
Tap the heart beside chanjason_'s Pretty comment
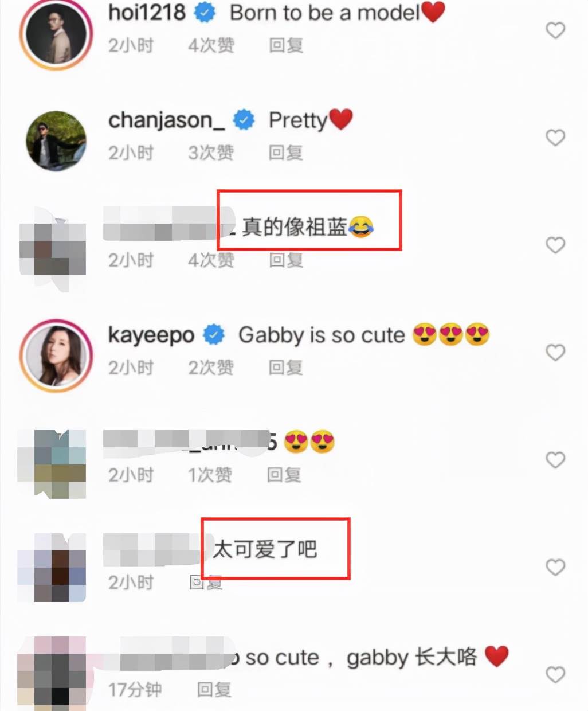[x=555, y=138]
